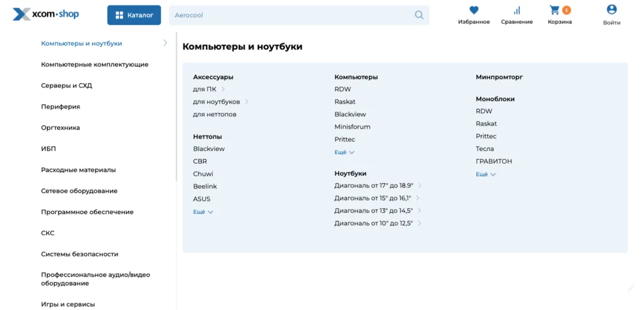Select СКС category
This screenshot has height=310, width=644.
(x=48, y=233)
